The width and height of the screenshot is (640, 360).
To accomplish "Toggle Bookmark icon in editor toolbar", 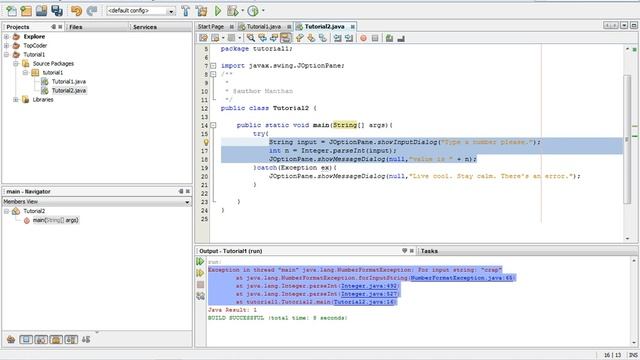I will 323,38.
